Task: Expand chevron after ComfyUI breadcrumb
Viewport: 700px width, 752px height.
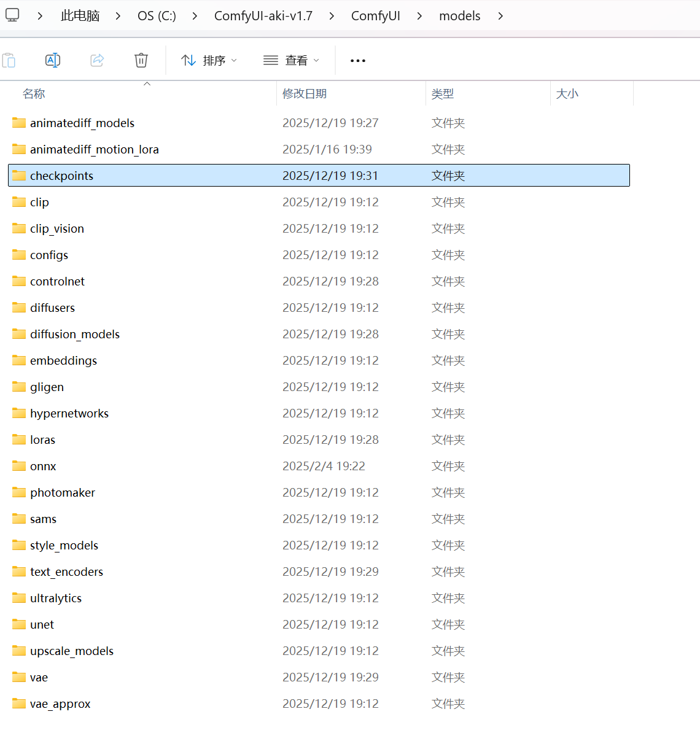Action: tap(419, 16)
